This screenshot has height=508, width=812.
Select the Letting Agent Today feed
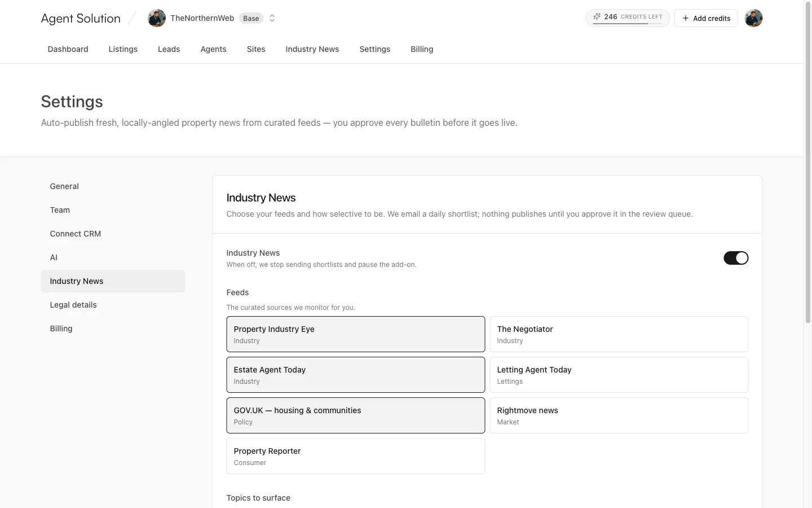click(619, 375)
